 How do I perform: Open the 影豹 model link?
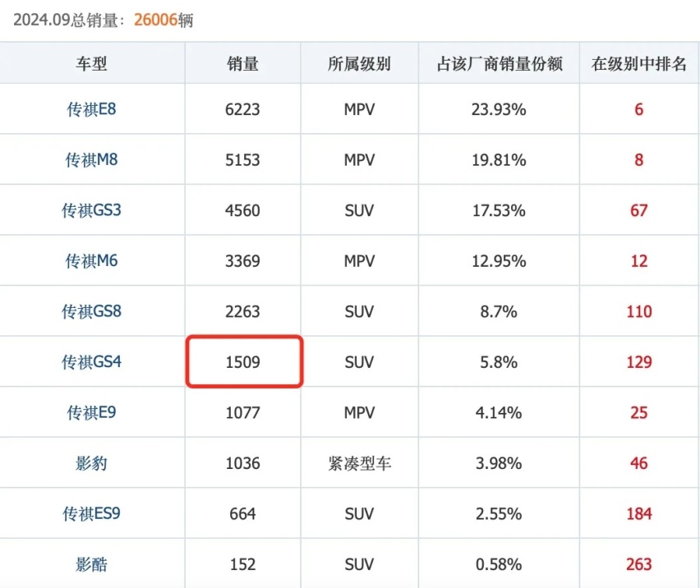point(91,463)
